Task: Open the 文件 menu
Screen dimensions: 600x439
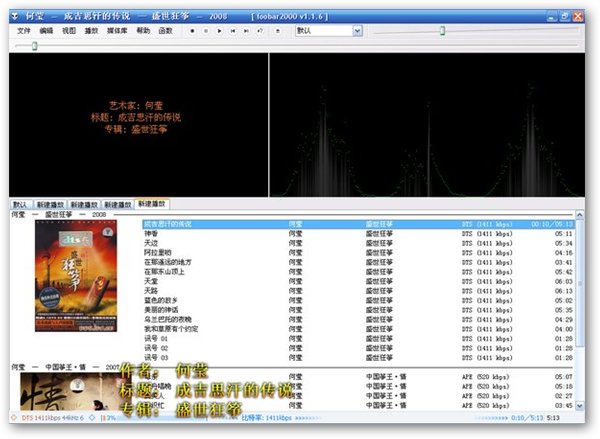Action: pyautogui.click(x=24, y=31)
